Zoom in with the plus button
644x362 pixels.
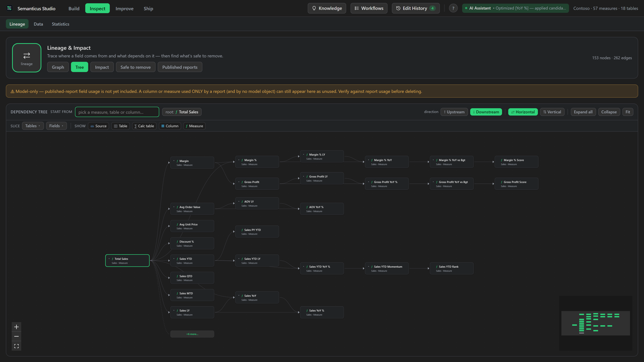[x=16, y=327]
